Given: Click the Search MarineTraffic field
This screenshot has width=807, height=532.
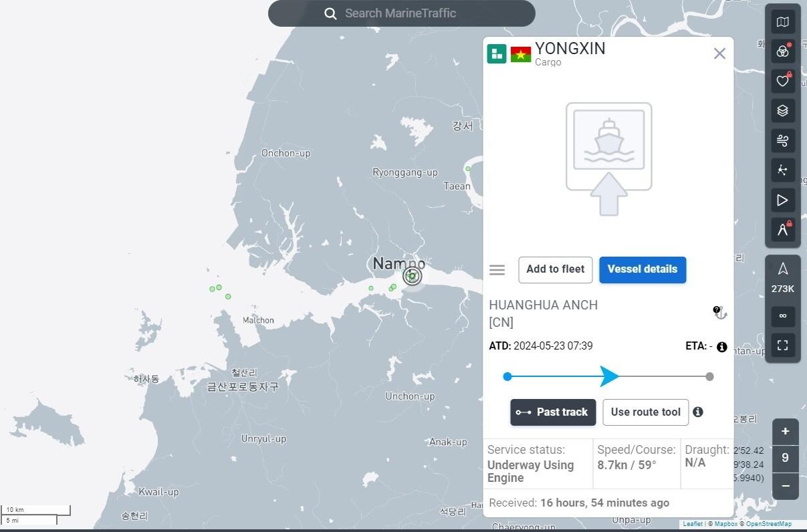Looking at the screenshot, I should click(401, 13).
